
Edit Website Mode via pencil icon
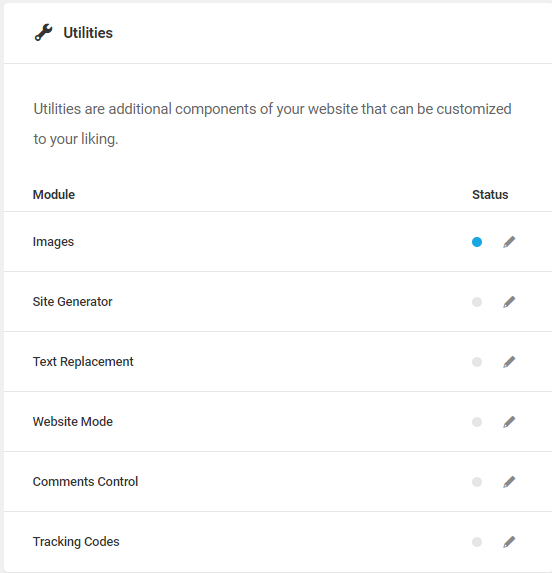tap(509, 422)
